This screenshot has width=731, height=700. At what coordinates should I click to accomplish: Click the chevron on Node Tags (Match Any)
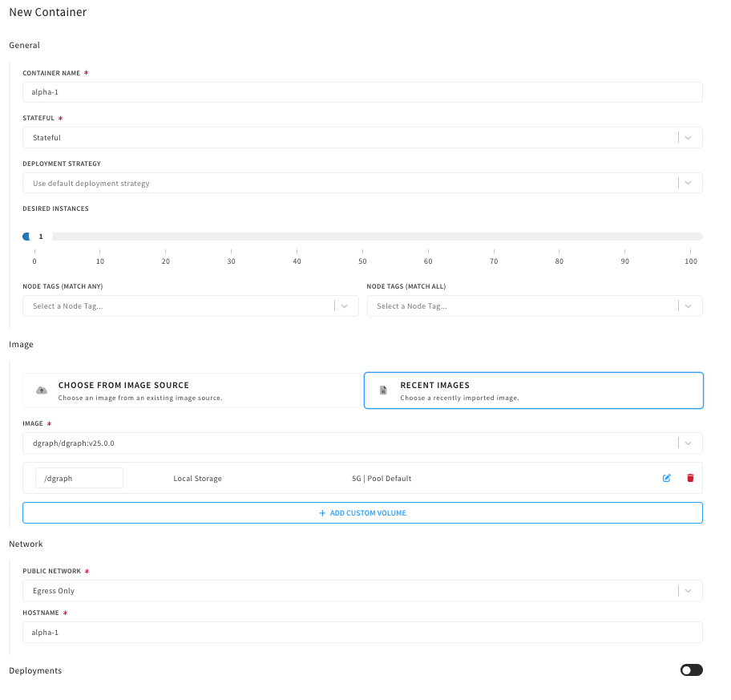tap(345, 305)
